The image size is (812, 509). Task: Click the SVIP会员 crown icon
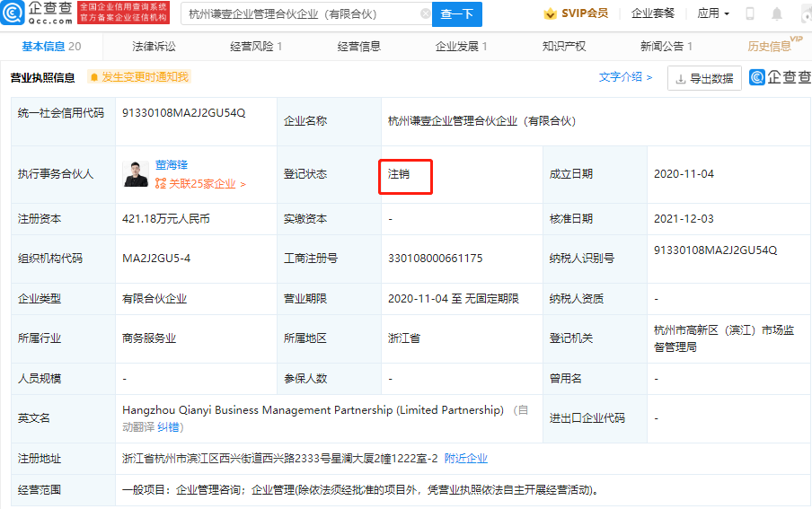550,13
